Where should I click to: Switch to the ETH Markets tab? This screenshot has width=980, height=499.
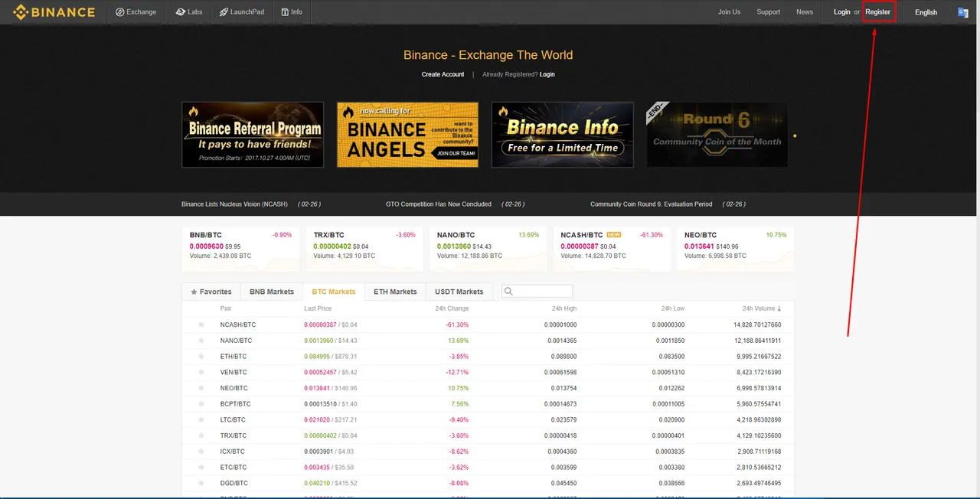pyautogui.click(x=395, y=292)
